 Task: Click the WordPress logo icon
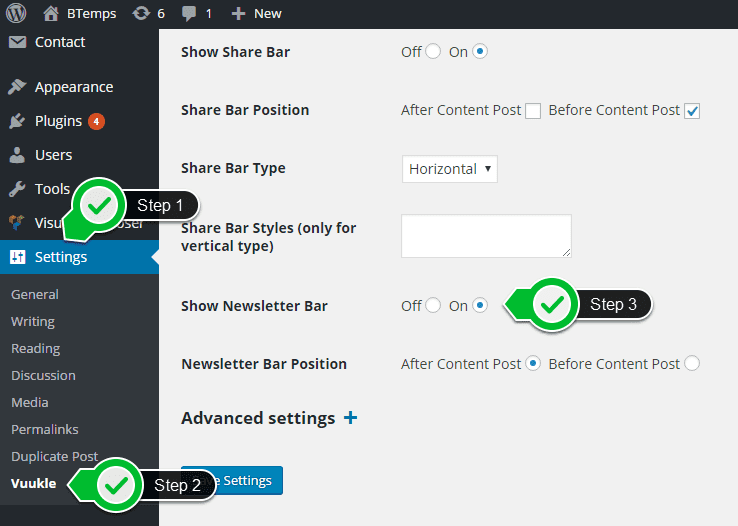click(16, 14)
